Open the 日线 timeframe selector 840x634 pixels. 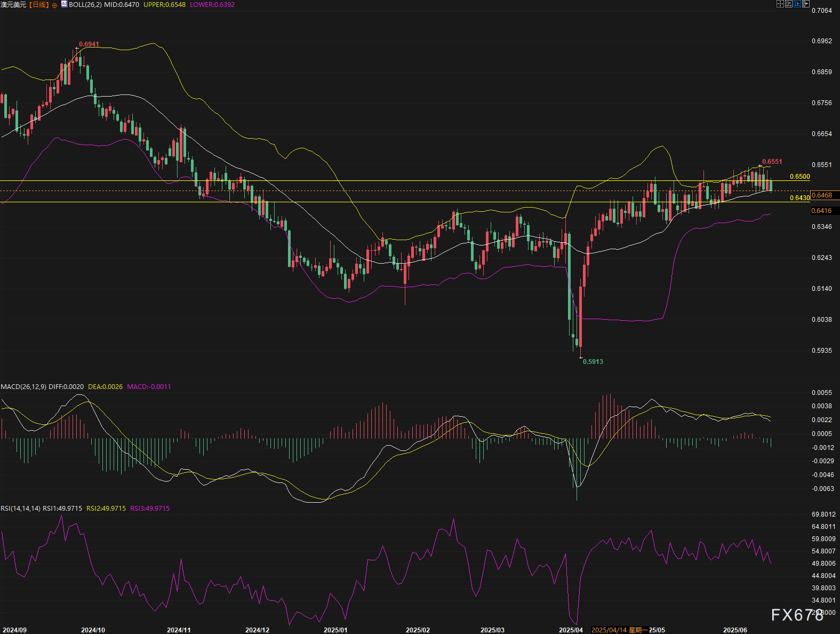pyautogui.click(x=39, y=5)
